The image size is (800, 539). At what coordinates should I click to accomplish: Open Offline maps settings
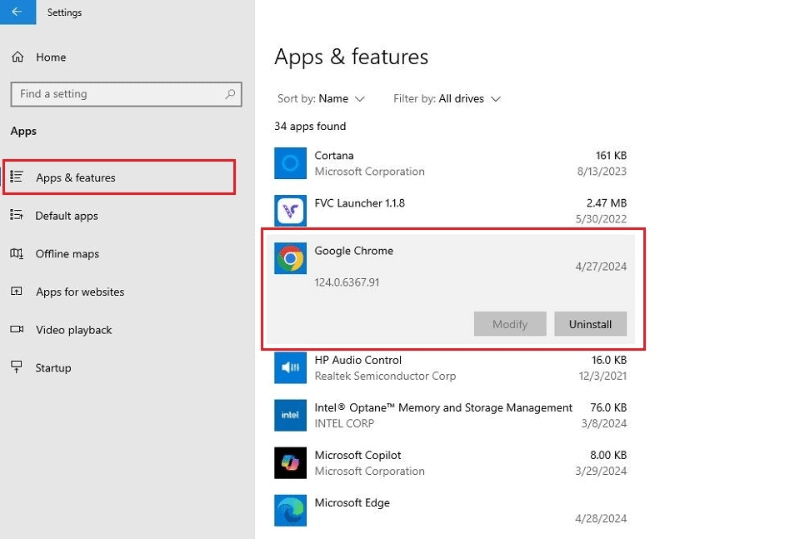click(67, 254)
